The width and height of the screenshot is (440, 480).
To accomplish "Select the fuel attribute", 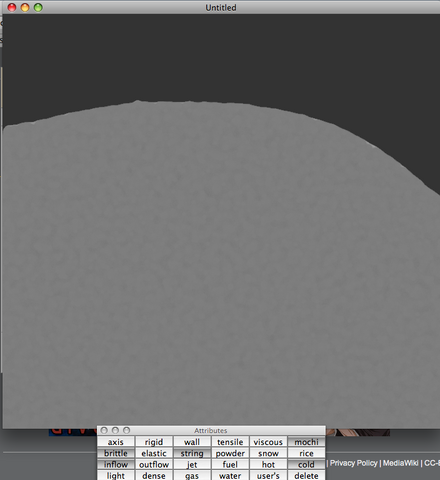I will [230, 464].
